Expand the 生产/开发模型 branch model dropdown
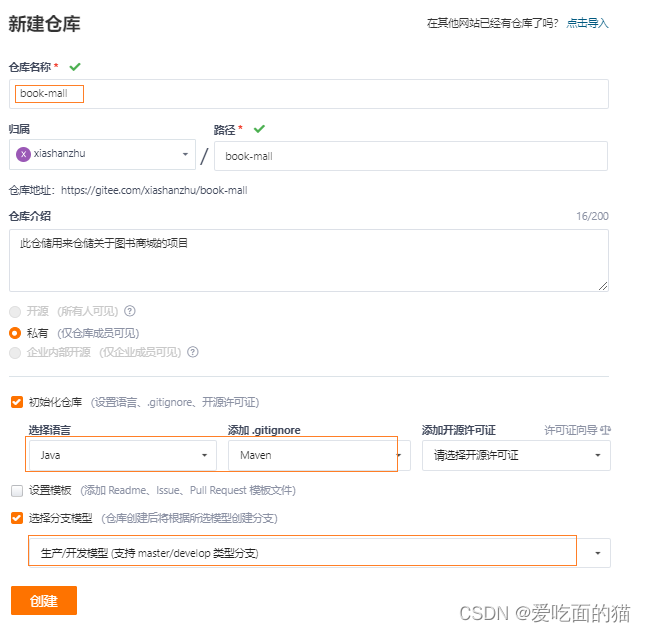This screenshot has height=632, width=646. [x=320, y=553]
